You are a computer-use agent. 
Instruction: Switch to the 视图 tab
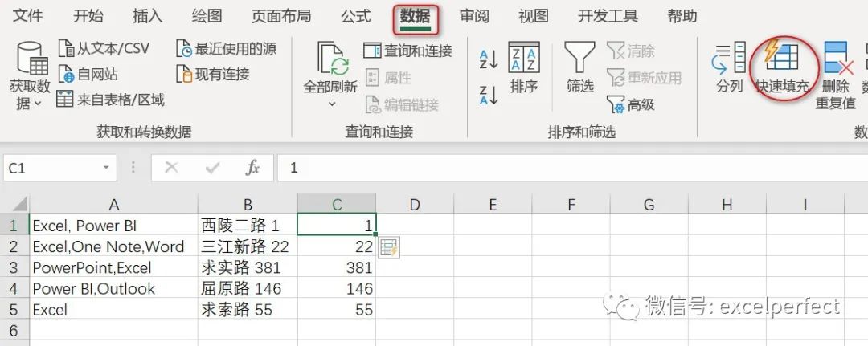[534, 16]
